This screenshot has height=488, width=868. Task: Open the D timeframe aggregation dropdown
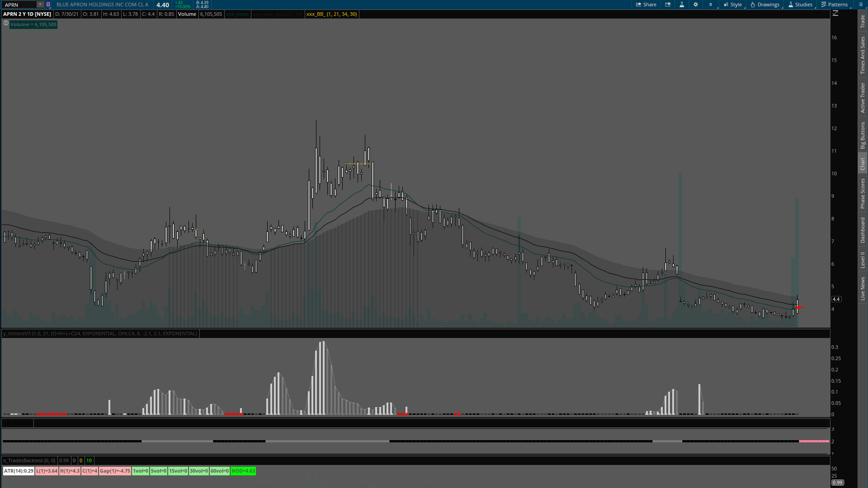point(711,5)
